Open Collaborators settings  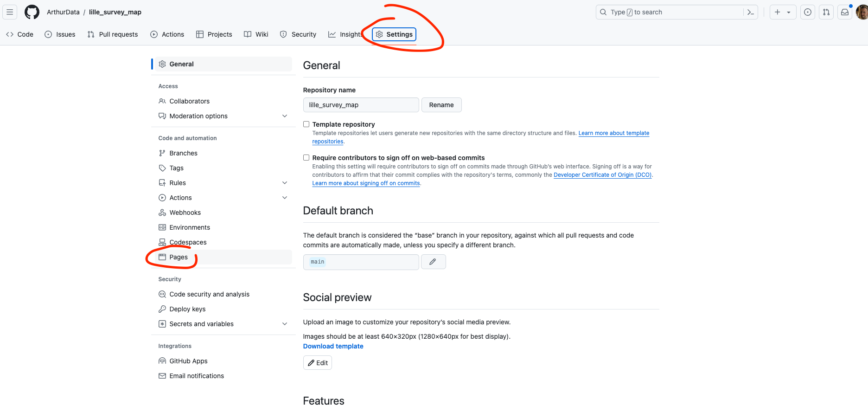(223, 101)
